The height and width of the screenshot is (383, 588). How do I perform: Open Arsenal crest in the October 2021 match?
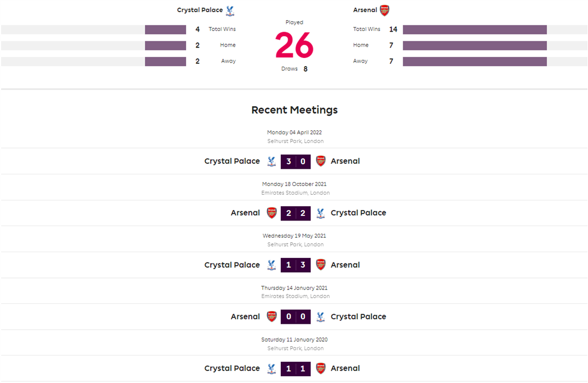tap(272, 213)
